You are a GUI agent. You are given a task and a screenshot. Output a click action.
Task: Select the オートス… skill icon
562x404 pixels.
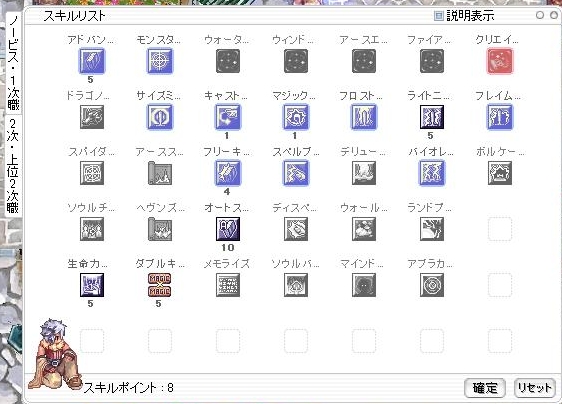pyautogui.click(x=228, y=229)
